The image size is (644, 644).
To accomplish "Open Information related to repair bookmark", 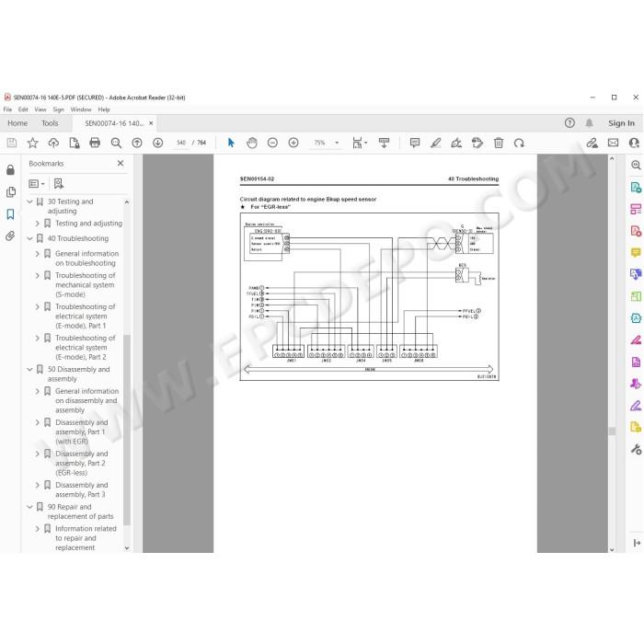I will click(x=86, y=538).
